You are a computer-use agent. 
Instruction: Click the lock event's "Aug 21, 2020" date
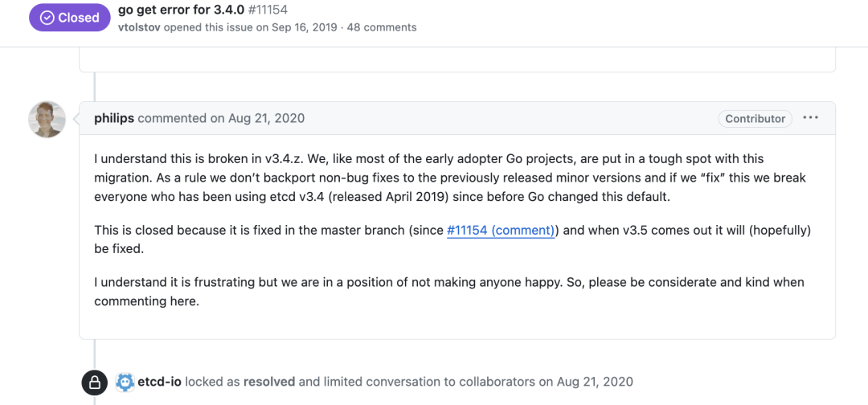[595, 382]
